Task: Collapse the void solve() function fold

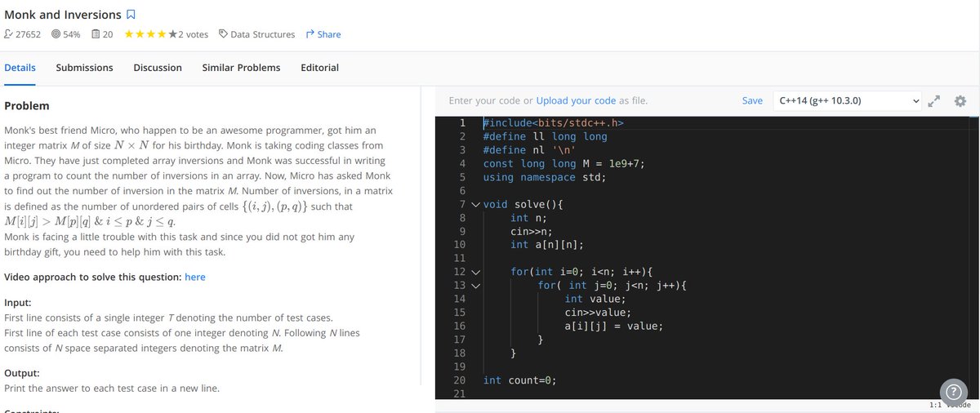Action: [x=474, y=204]
